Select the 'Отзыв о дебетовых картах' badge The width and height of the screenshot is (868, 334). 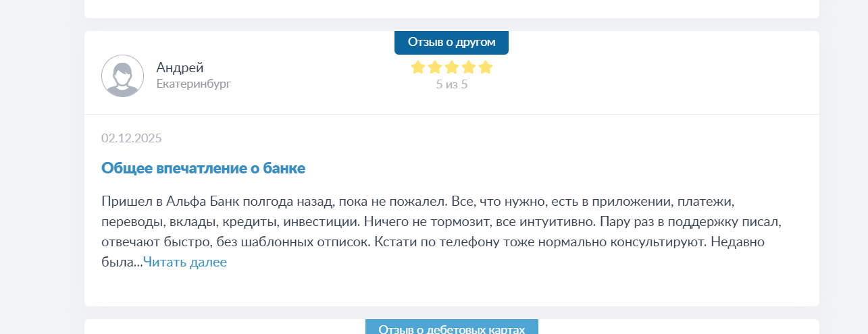click(451, 328)
